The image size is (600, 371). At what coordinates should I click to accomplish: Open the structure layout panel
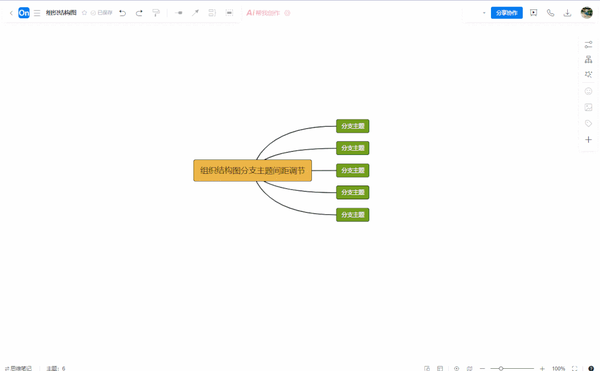[x=589, y=59]
